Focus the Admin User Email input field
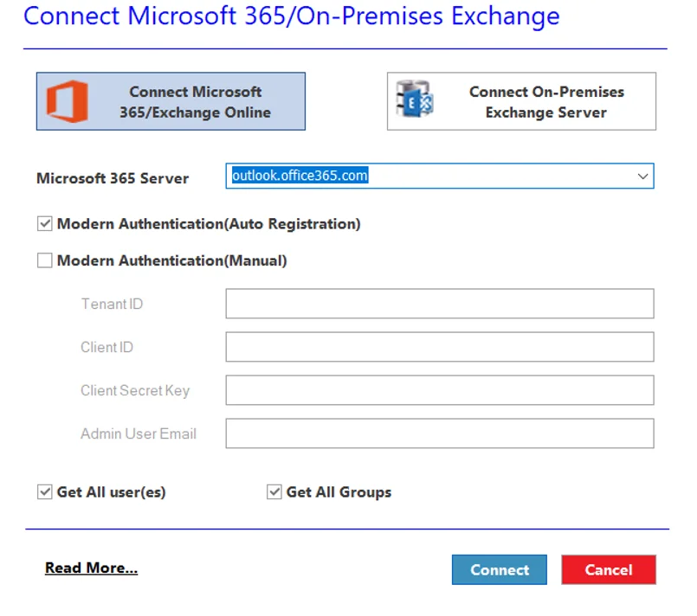697x616 pixels. click(x=440, y=433)
